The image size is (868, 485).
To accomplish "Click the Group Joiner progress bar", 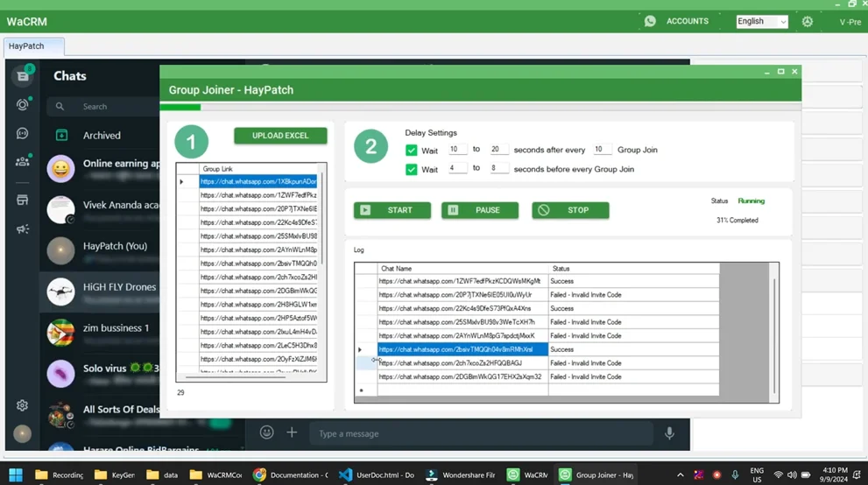I will coord(481,108).
